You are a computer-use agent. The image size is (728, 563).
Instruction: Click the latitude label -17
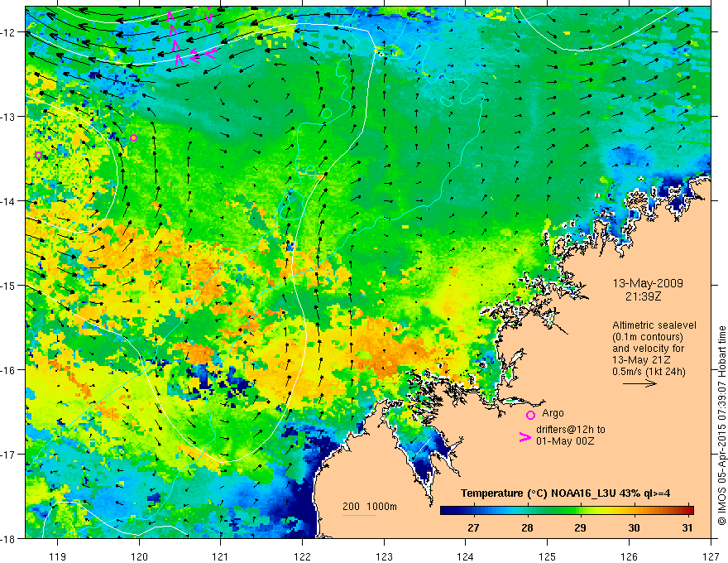[9, 455]
